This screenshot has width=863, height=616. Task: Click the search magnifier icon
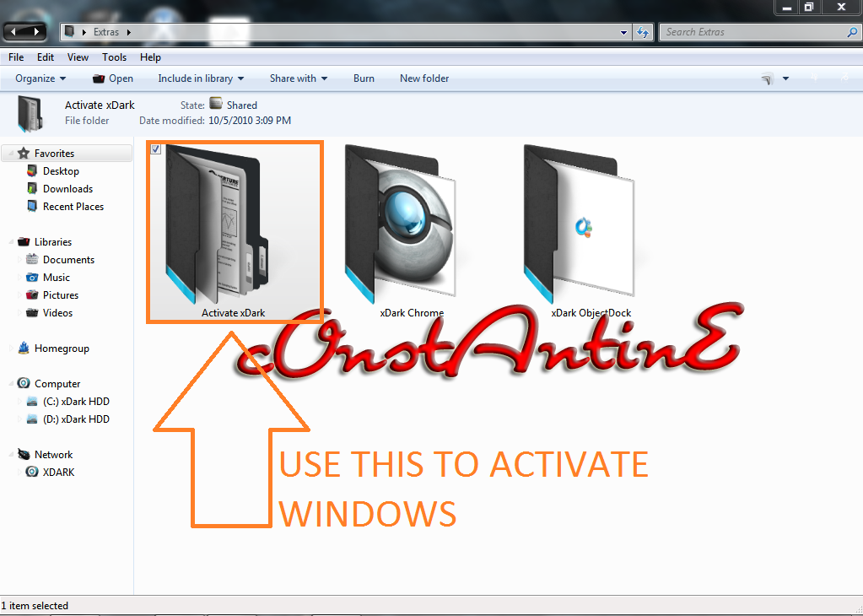(x=852, y=32)
